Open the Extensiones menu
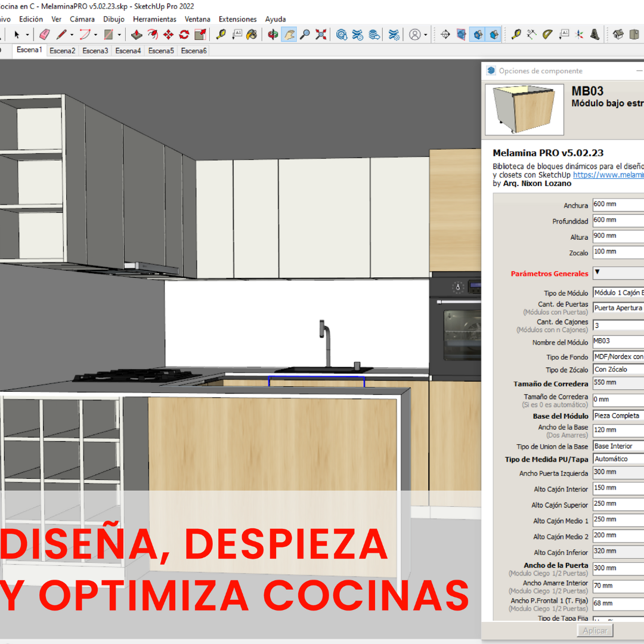 [x=237, y=19]
